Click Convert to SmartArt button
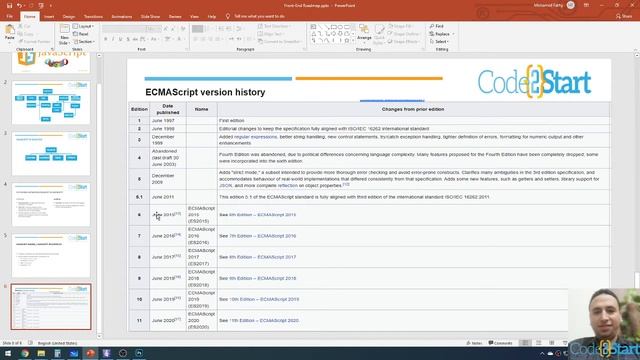This screenshot has height=360, width=640. 280,42
